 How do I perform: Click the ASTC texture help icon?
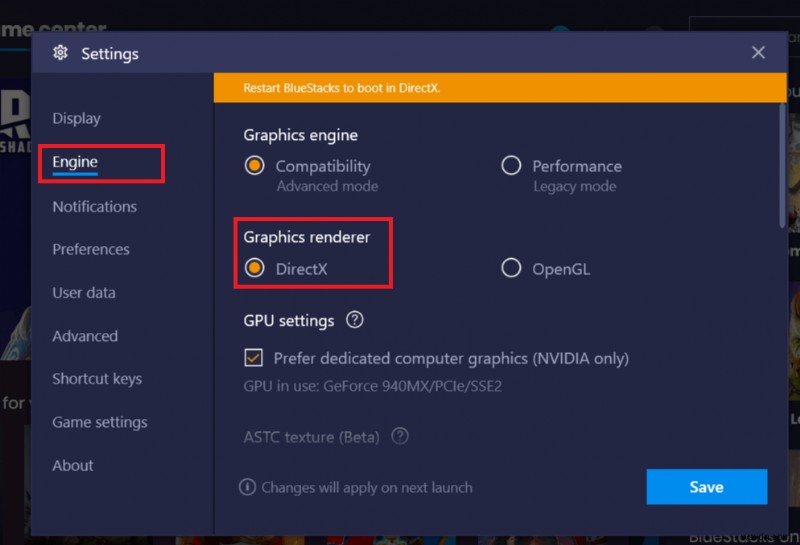click(x=400, y=436)
